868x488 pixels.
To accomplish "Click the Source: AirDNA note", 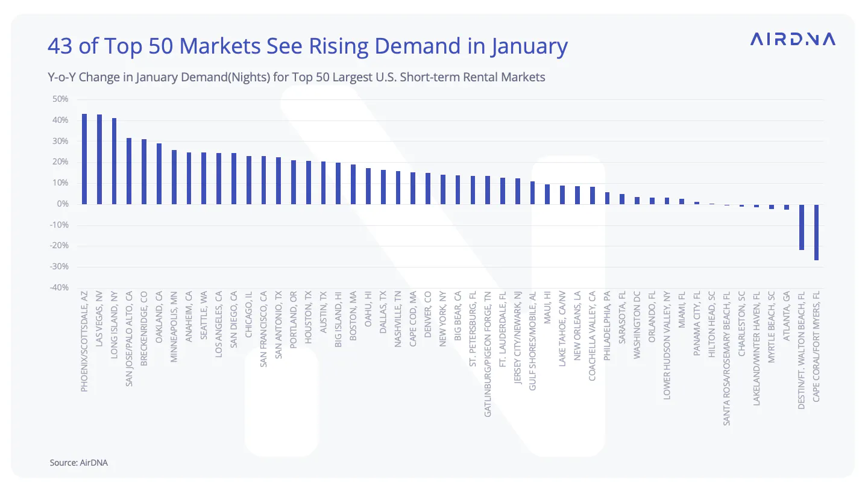I will (79, 463).
